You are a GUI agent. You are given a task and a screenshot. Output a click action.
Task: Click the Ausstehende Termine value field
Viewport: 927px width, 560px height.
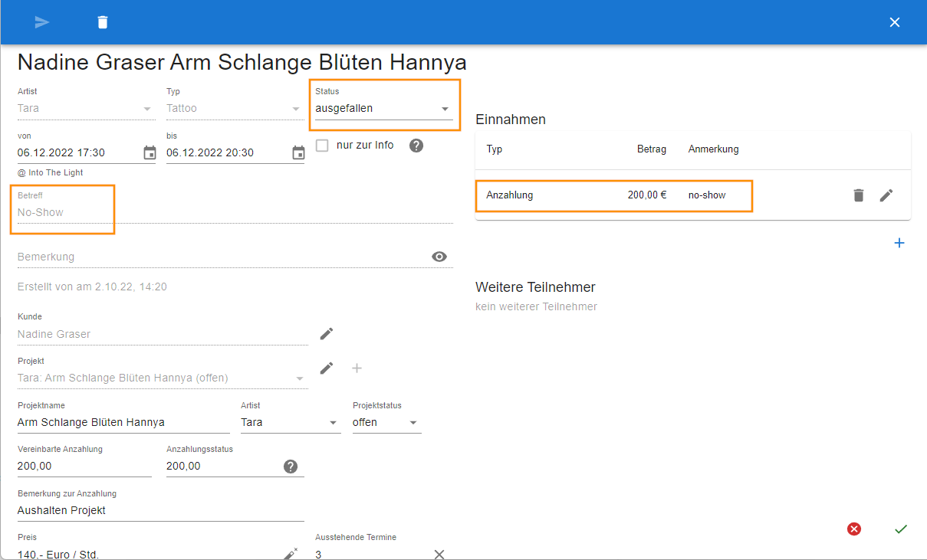coord(372,555)
